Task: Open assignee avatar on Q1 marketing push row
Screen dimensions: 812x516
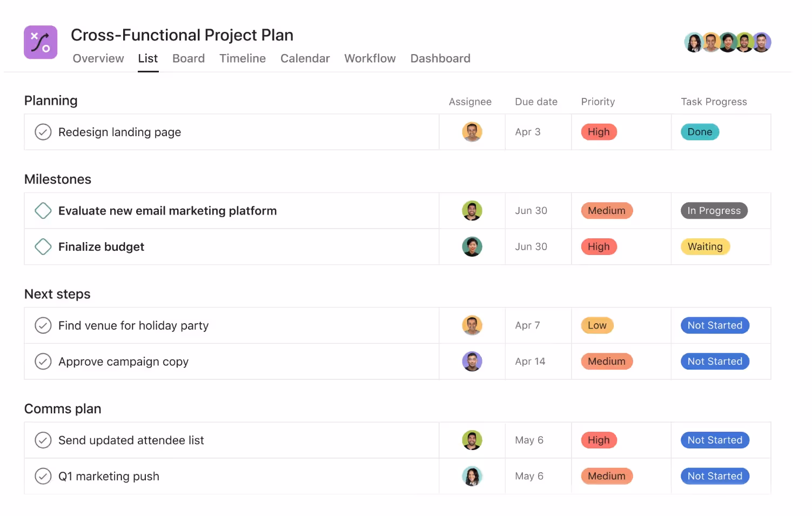Action: 472,476
